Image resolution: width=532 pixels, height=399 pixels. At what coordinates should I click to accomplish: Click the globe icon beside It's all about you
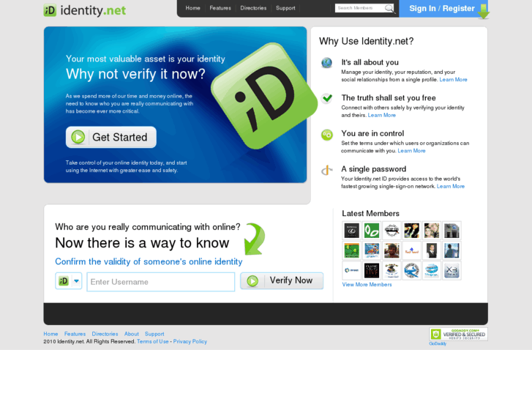pyautogui.click(x=326, y=63)
